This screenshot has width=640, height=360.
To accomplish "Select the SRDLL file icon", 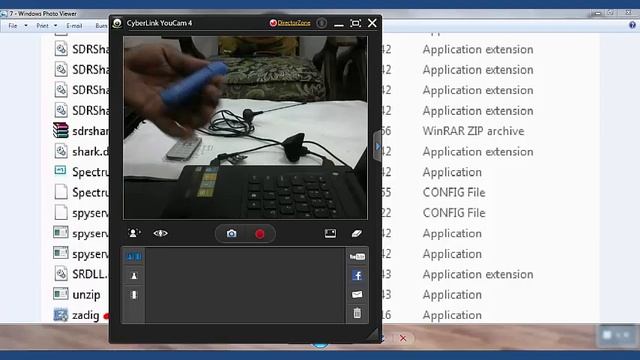I will [61, 273].
